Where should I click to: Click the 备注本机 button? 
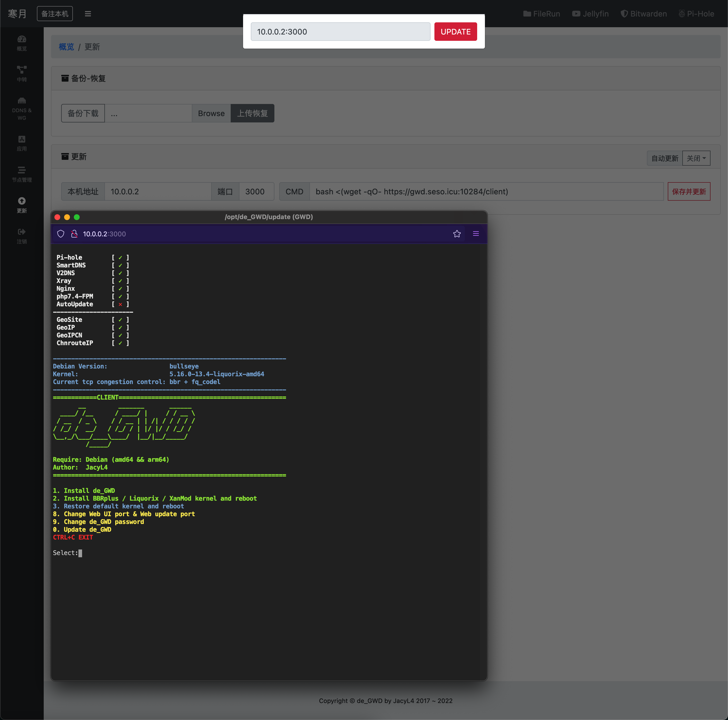[x=55, y=14]
